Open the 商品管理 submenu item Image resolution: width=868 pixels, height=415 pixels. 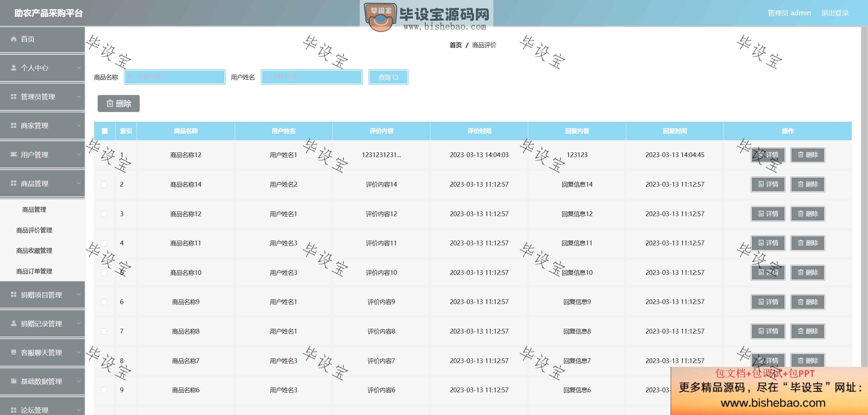(x=42, y=210)
